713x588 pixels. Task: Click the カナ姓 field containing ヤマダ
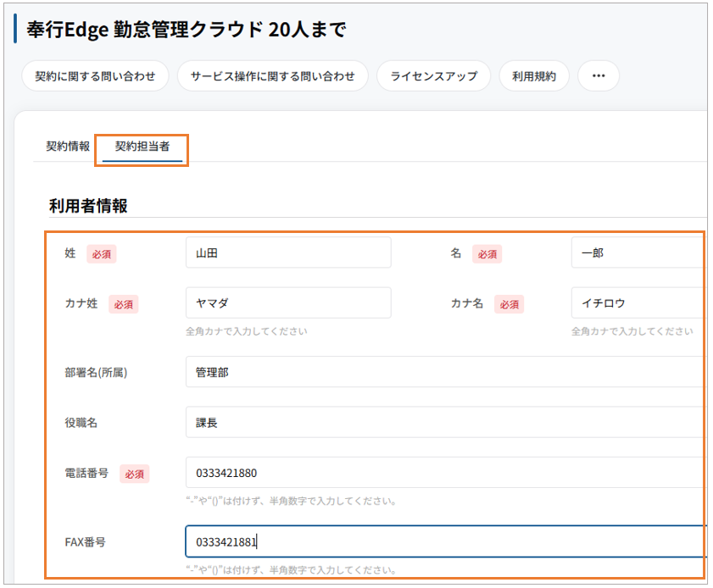288,303
